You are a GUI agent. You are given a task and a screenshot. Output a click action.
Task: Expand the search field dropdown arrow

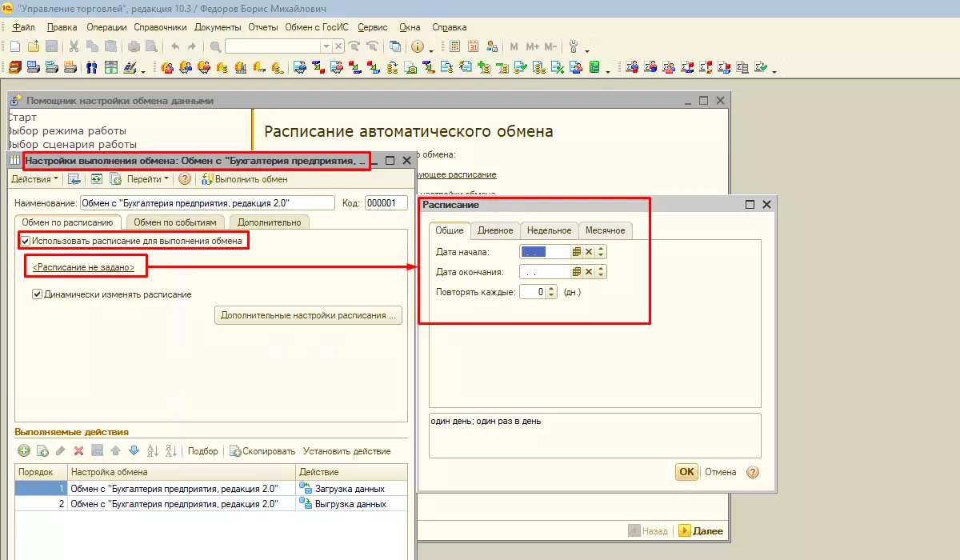(x=326, y=46)
